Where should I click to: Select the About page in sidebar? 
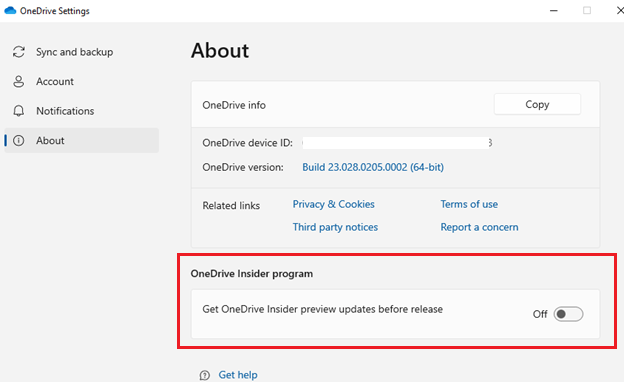[x=82, y=140]
